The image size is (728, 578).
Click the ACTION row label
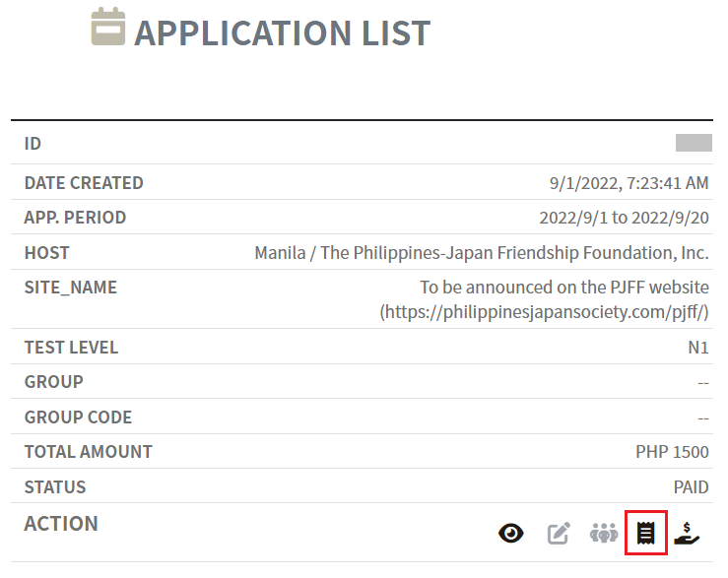coord(61,524)
